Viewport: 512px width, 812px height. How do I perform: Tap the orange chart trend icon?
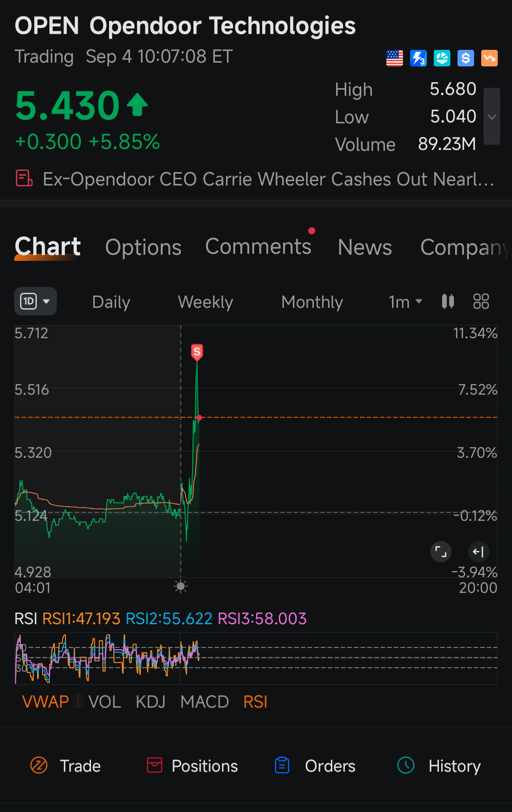click(489, 58)
